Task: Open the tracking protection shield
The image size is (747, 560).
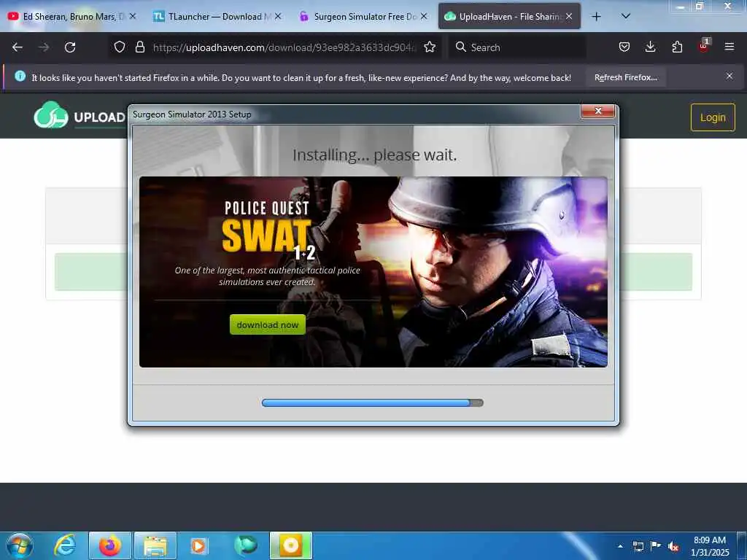Action: click(120, 47)
